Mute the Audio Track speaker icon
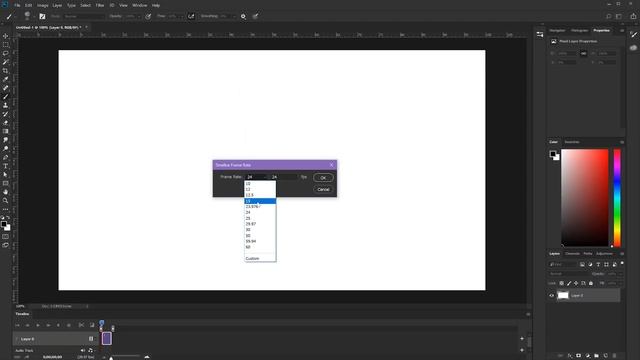640x360 pixels. tap(83, 350)
